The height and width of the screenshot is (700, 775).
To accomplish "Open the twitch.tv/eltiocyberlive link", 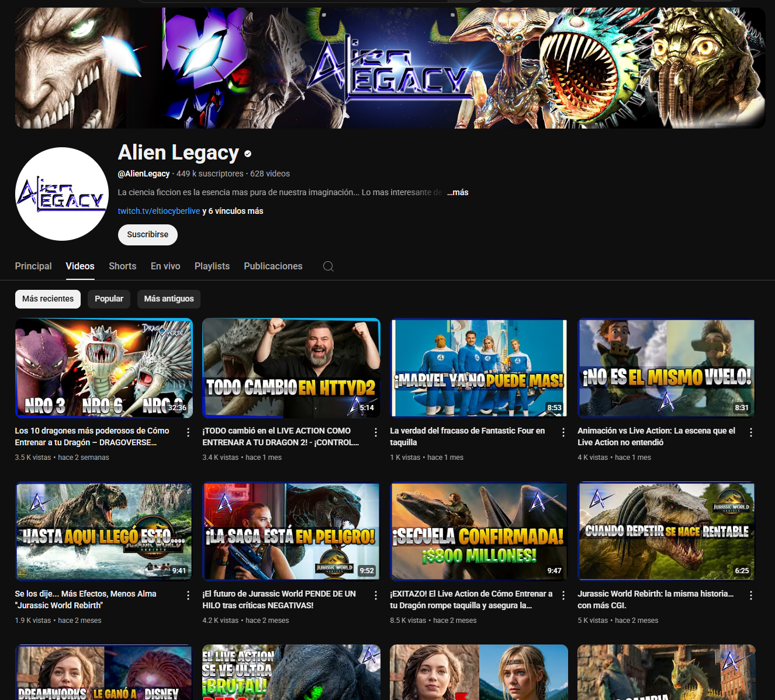I will click(159, 211).
